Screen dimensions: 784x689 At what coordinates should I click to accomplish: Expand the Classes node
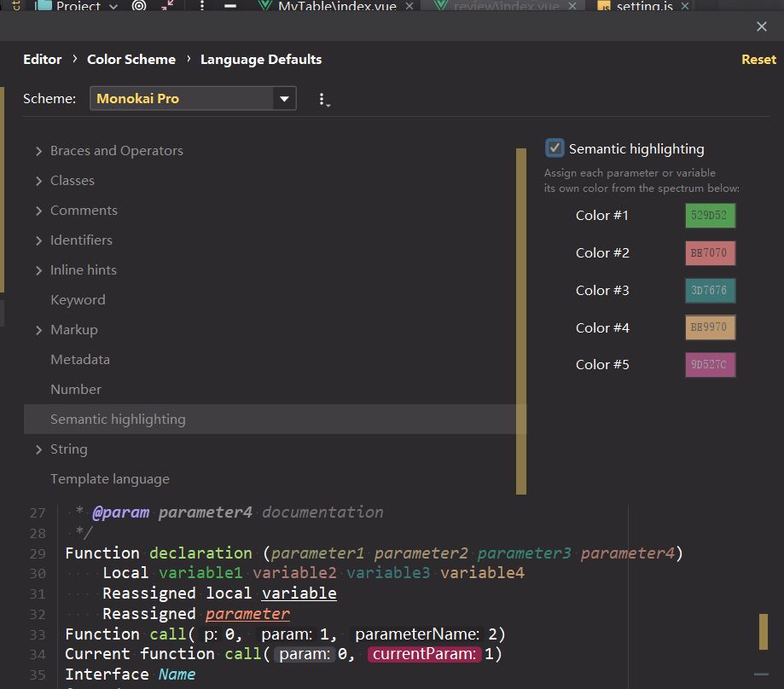pyautogui.click(x=38, y=181)
